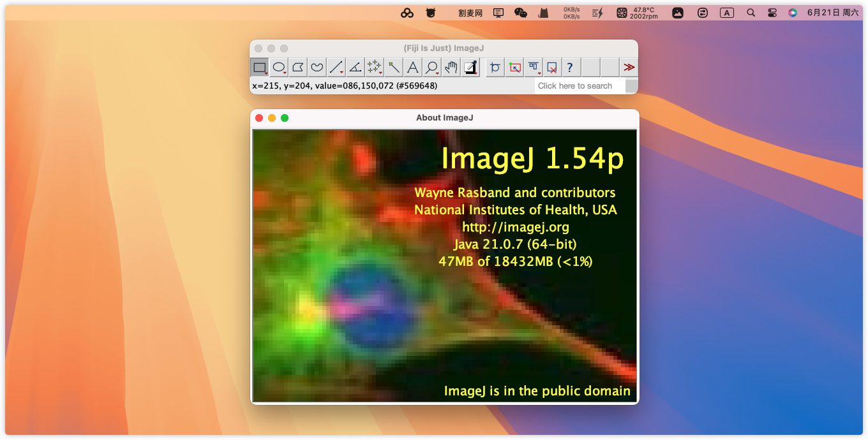Screen dimensions: 868x440
Task: Click the 割麦网 menu bar item
Action: tap(470, 13)
